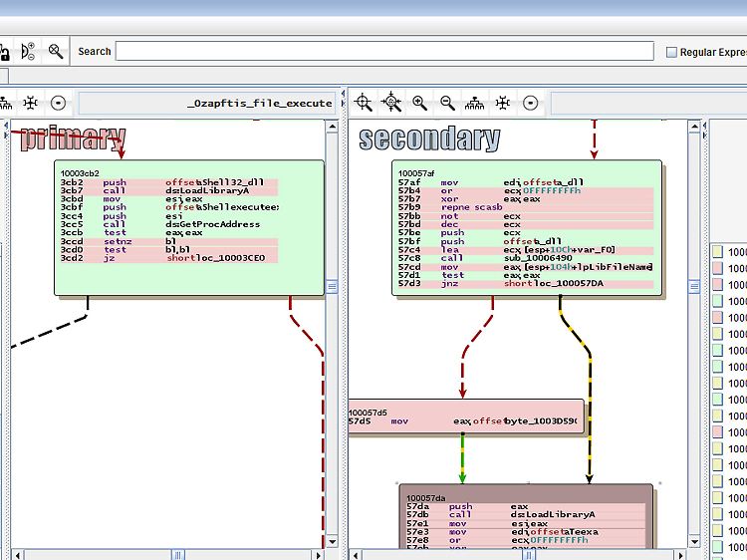Viewport: 747px width, 560px height.
Task: Click primary graph vertical scrollbar thumb
Action: tap(332, 287)
